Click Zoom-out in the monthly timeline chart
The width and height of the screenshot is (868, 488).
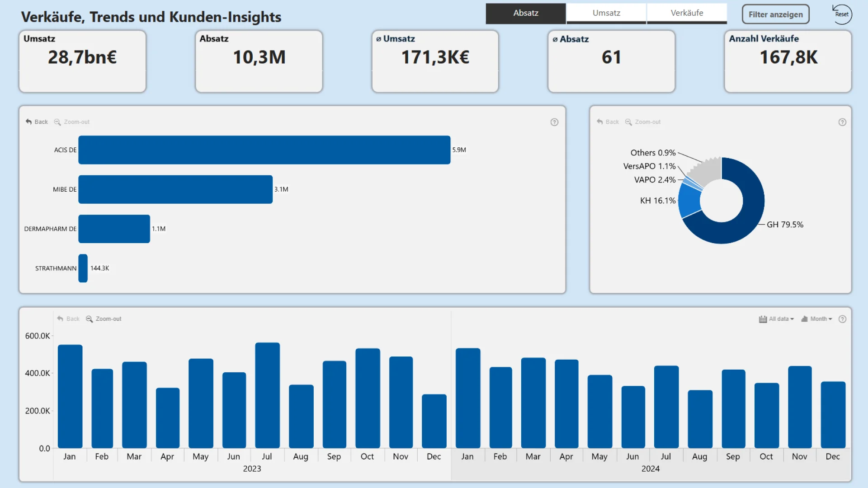pos(104,319)
